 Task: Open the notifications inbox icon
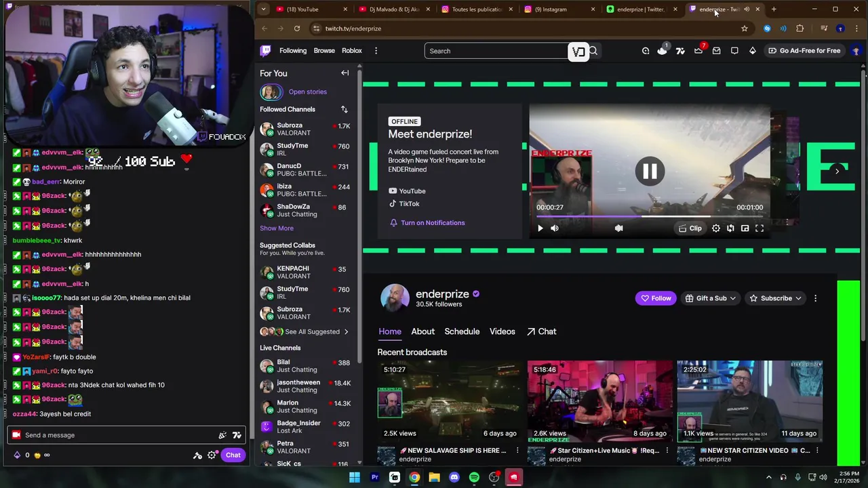716,51
